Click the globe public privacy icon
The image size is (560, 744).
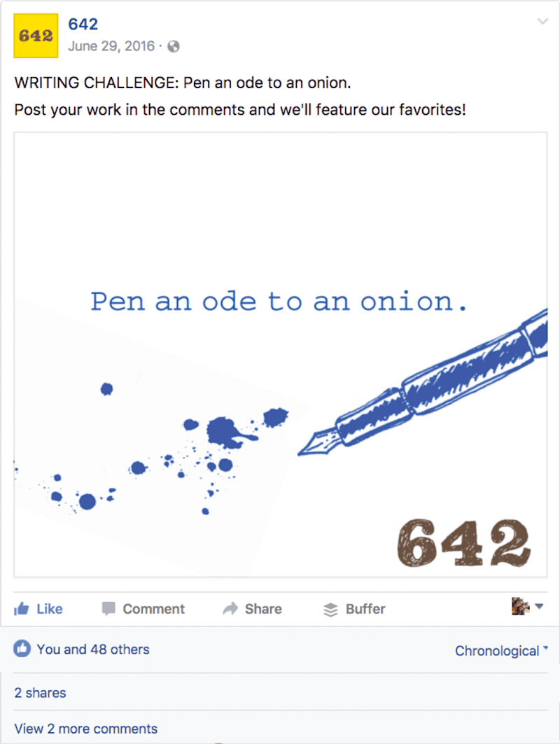174,46
